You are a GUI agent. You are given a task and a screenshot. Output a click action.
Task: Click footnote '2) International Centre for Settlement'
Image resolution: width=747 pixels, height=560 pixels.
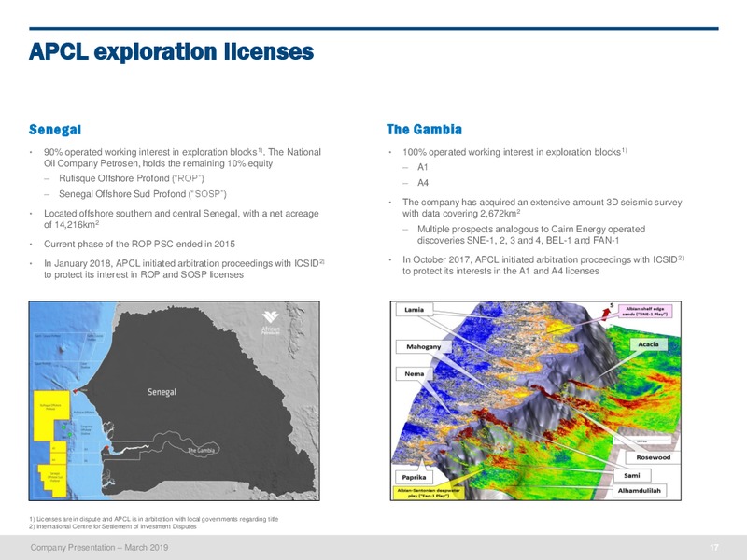(113, 526)
